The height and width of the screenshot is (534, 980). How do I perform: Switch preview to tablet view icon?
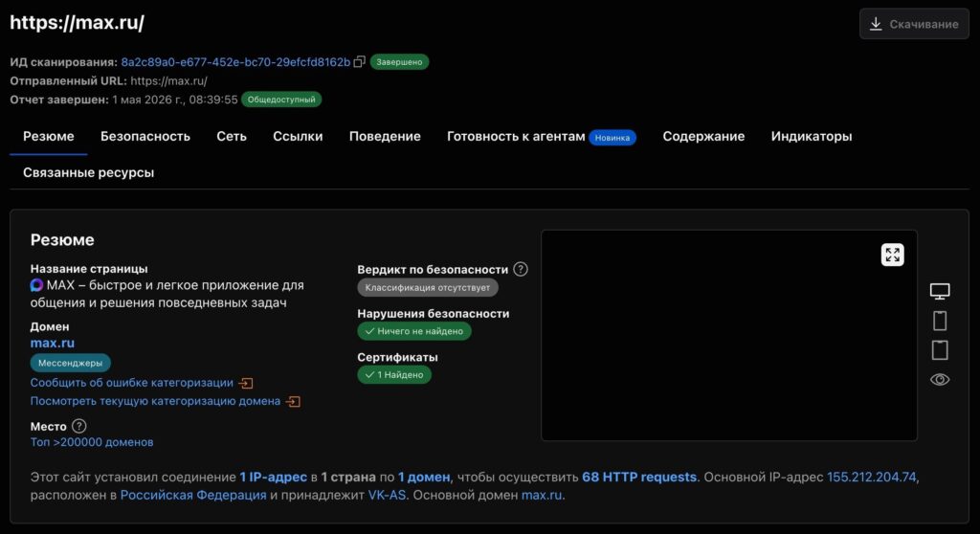coord(940,350)
